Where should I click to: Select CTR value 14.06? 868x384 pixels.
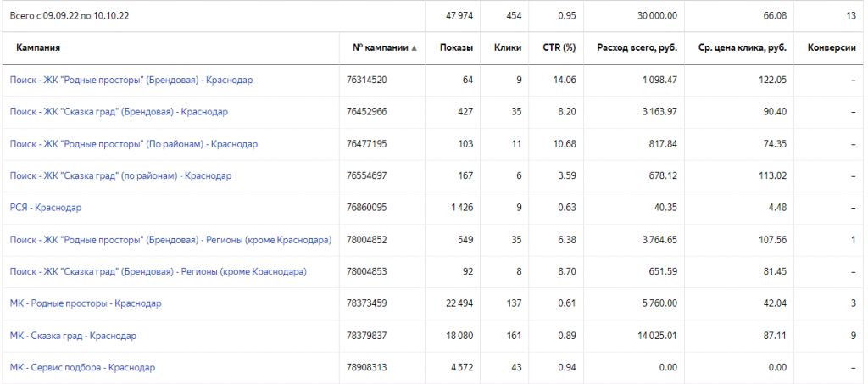tap(564, 80)
